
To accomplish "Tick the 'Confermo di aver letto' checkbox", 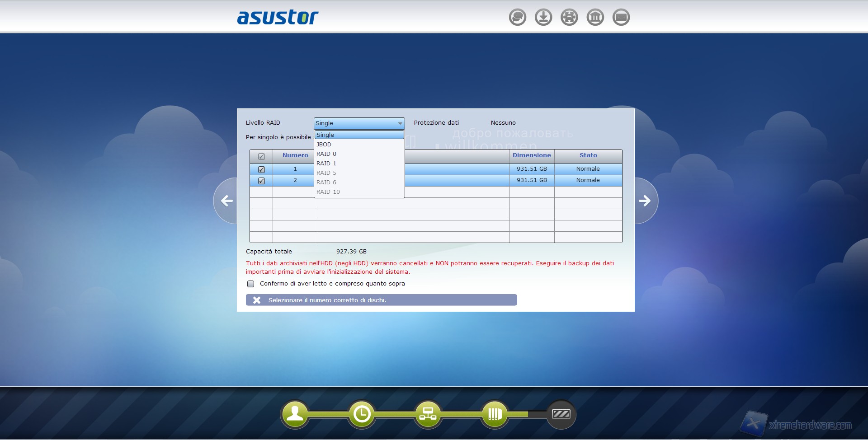I will pos(250,284).
